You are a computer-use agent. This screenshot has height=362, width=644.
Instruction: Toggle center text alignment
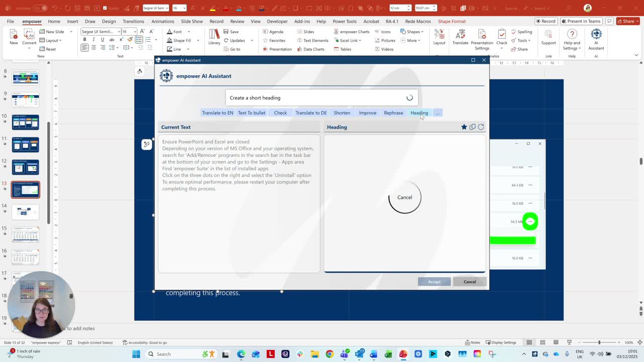coord(94,48)
